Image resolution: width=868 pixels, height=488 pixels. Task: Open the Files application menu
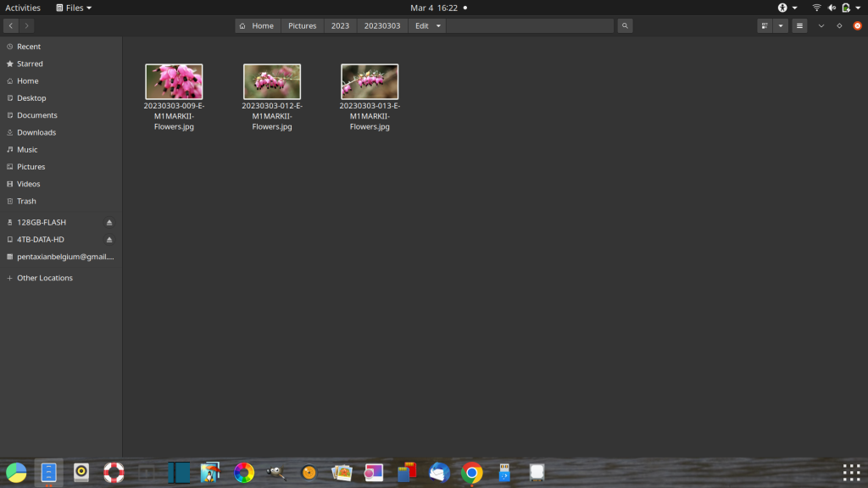coord(74,8)
